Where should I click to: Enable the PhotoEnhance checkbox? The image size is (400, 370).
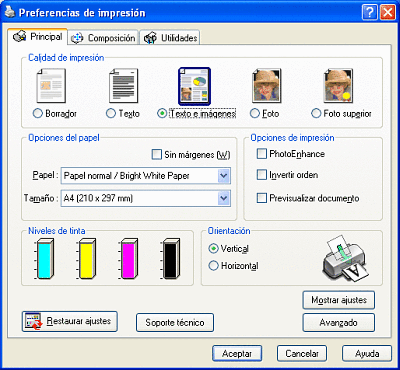tap(262, 154)
